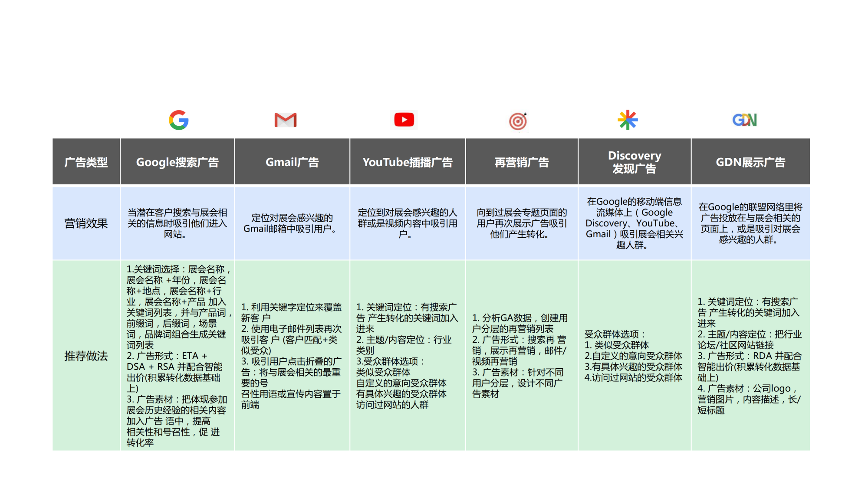Click the Gmail envelope logo icon
868x488 pixels.
pyautogui.click(x=286, y=120)
